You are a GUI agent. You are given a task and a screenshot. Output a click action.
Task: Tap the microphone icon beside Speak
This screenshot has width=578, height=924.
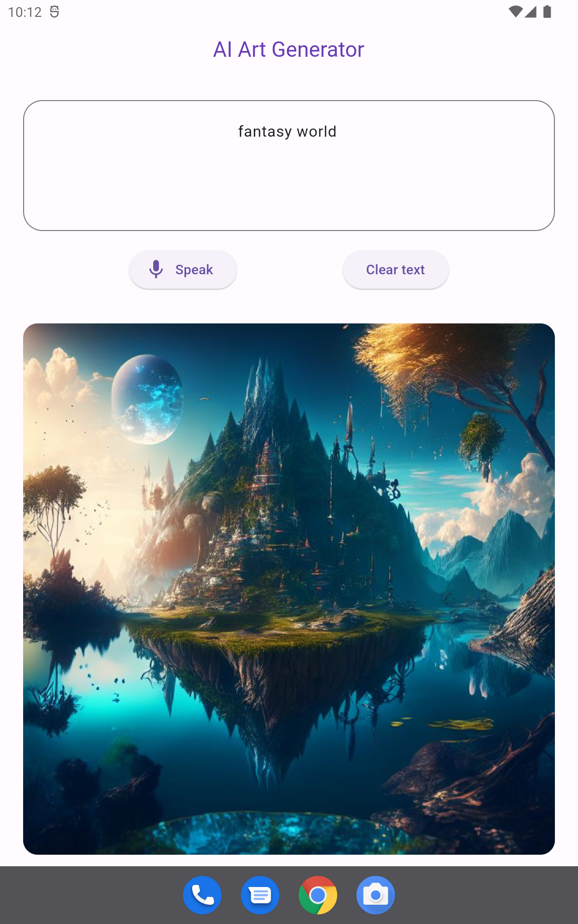click(156, 269)
